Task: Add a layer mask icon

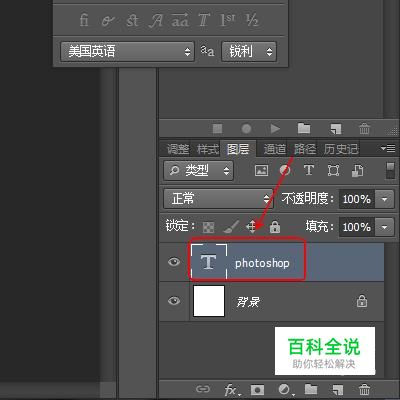Action: pos(257,389)
